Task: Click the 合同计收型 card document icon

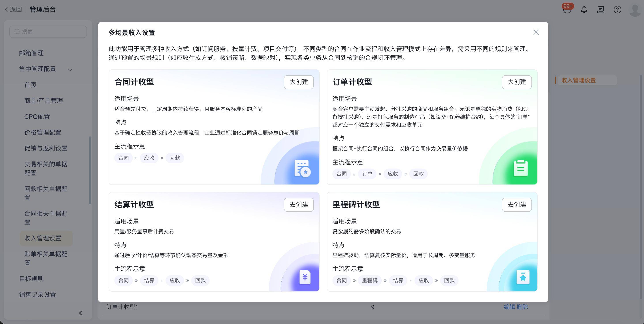Action: coord(302,169)
